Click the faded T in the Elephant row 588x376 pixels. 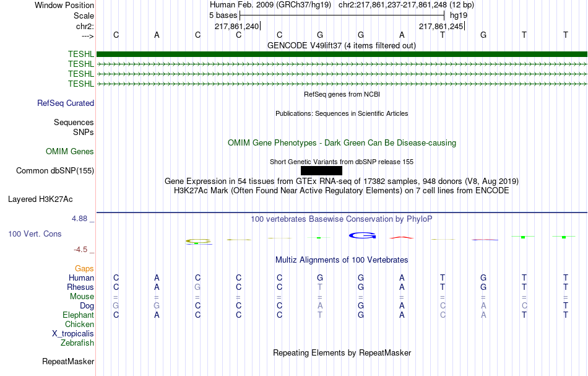(320, 315)
